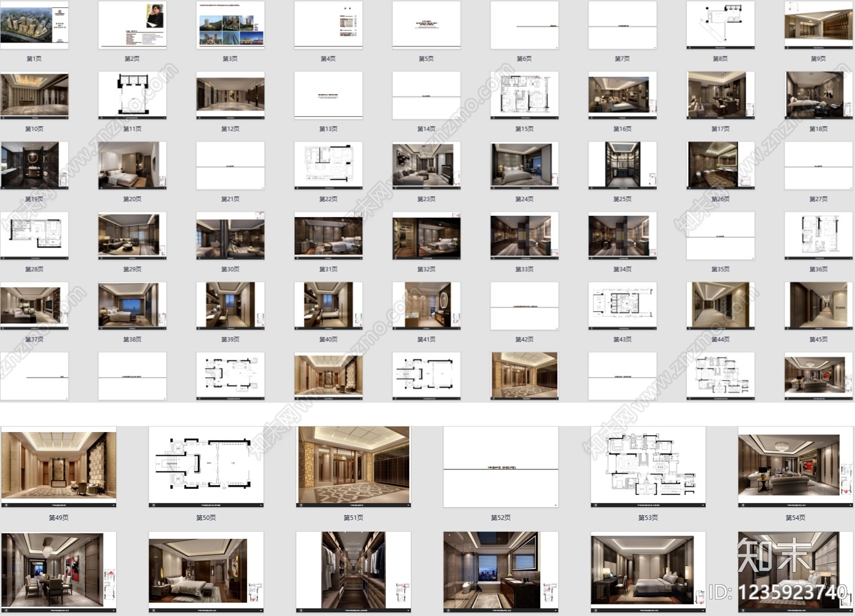Open the page 8 floor plan thumbnail
Screen dimensions: 855x616
coord(720,25)
